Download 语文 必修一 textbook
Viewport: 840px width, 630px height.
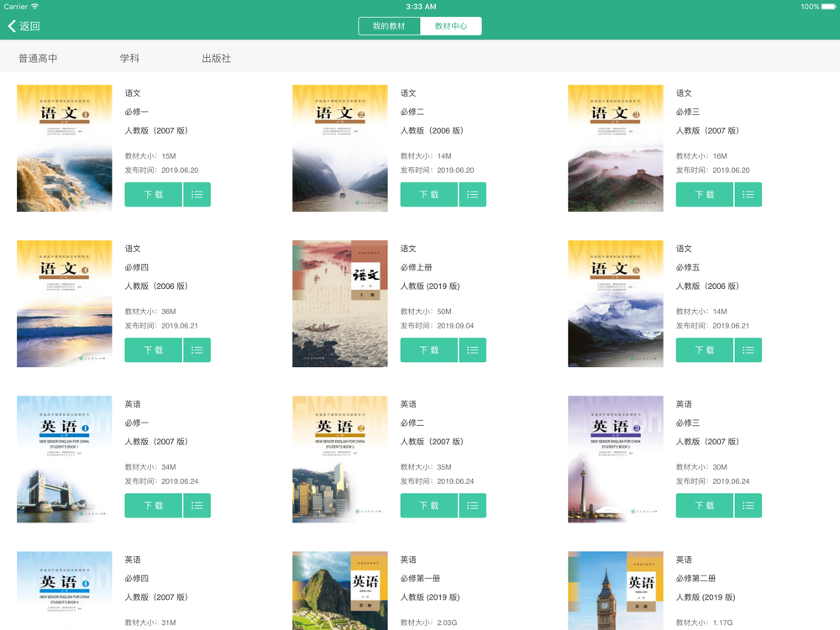point(153,195)
